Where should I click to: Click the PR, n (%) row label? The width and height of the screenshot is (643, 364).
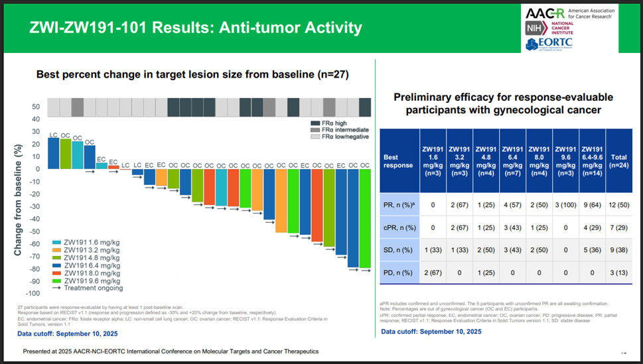(x=397, y=205)
